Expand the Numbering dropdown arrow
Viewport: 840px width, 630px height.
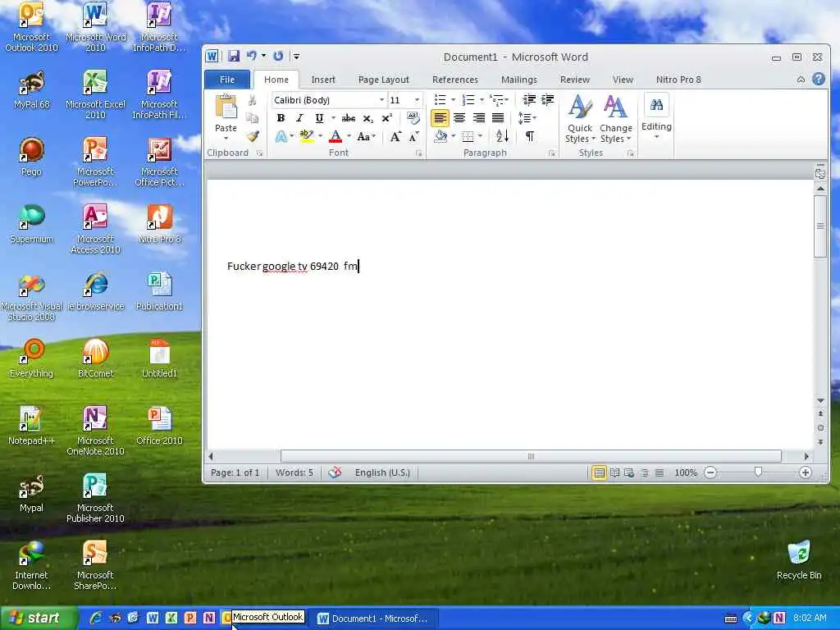[482, 99]
